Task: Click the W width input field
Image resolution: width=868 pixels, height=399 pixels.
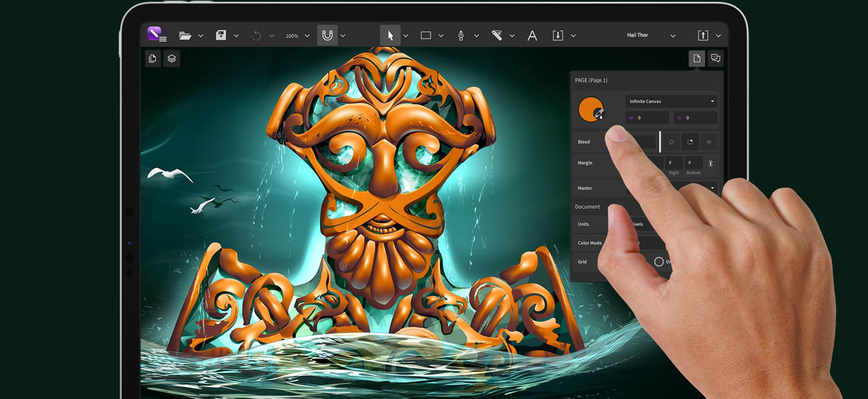Action: [x=648, y=117]
